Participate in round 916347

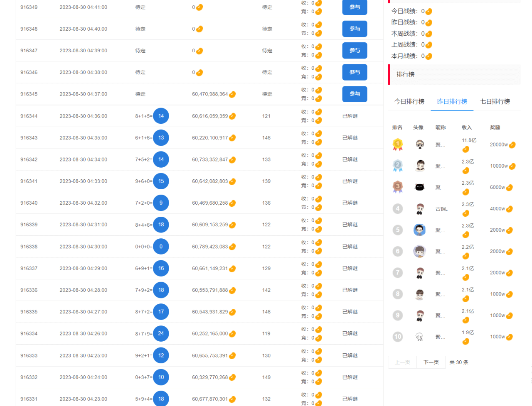pyautogui.click(x=355, y=50)
